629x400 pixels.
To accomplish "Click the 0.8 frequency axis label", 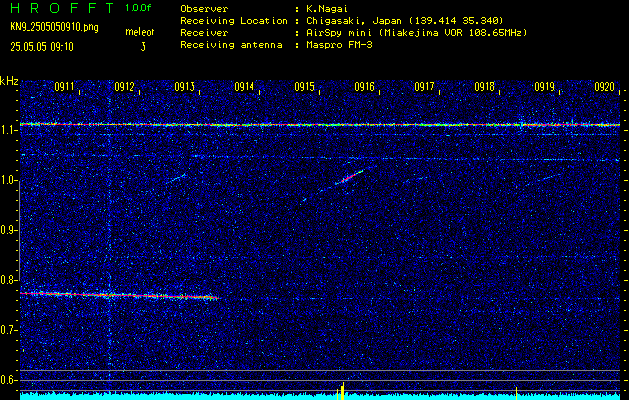I will pyautogui.click(x=6, y=280).
